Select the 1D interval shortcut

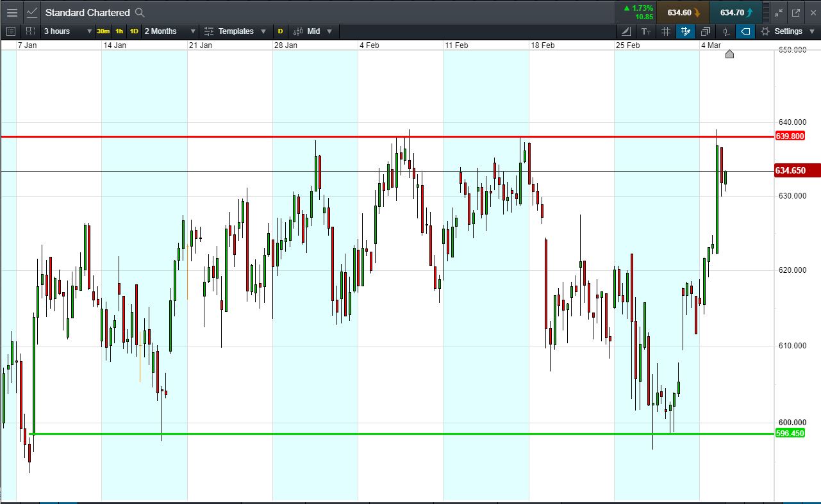pyautogui.click(x=134, y=31)
